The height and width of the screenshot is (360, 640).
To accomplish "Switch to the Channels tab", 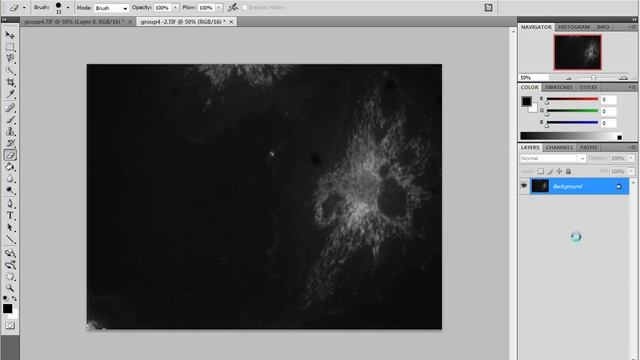I will (559, 147).
